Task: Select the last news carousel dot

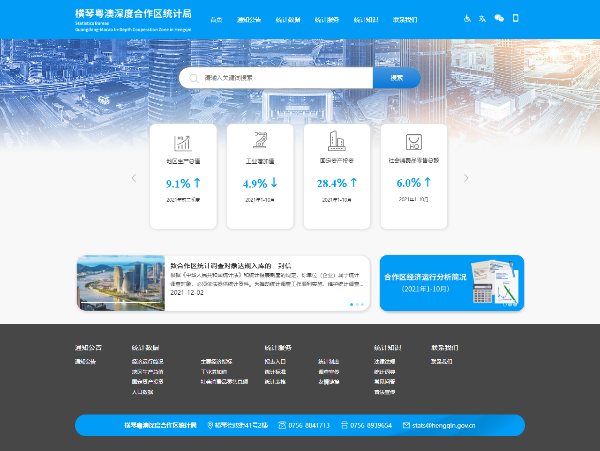Action: click(x=363, y=304)
